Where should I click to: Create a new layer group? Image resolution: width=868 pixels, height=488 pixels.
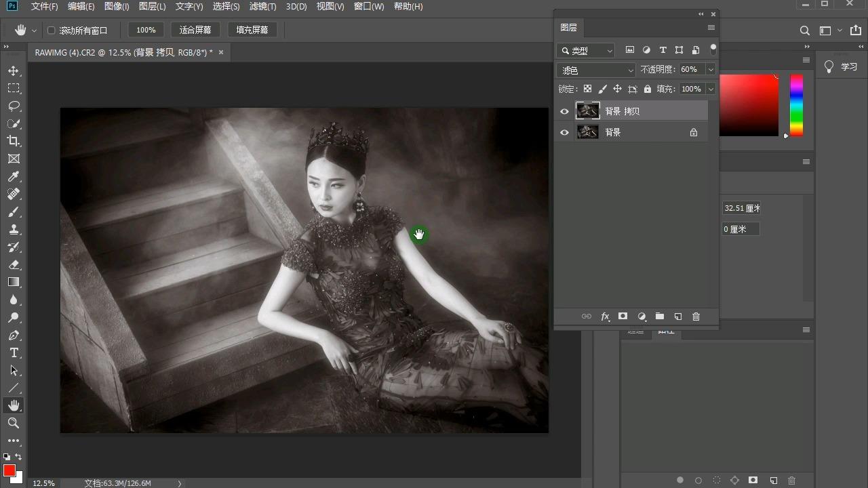659,317
